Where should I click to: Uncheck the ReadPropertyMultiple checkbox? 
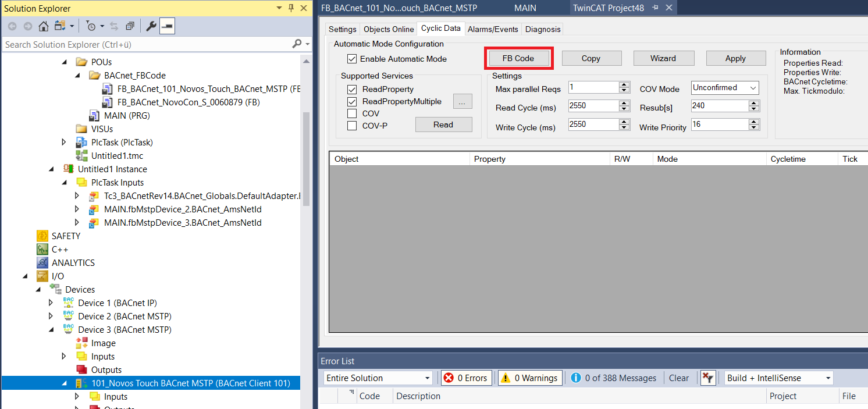(352, 101)
